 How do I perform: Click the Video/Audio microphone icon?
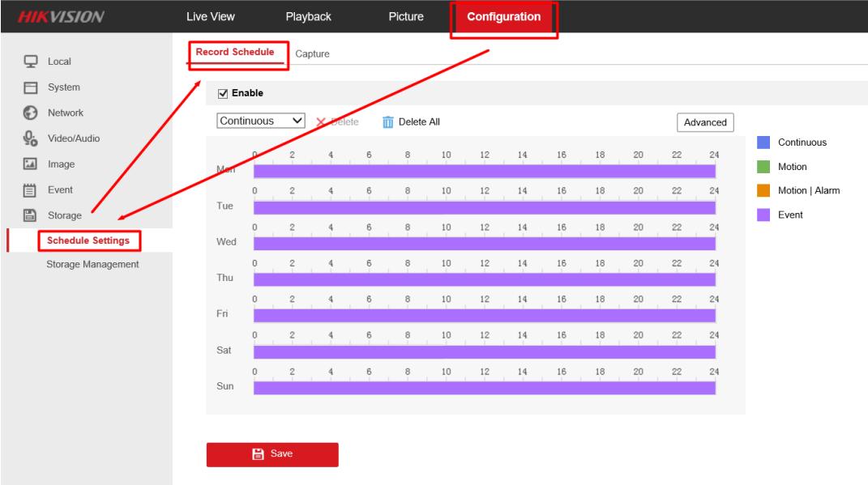click(31, 138)
